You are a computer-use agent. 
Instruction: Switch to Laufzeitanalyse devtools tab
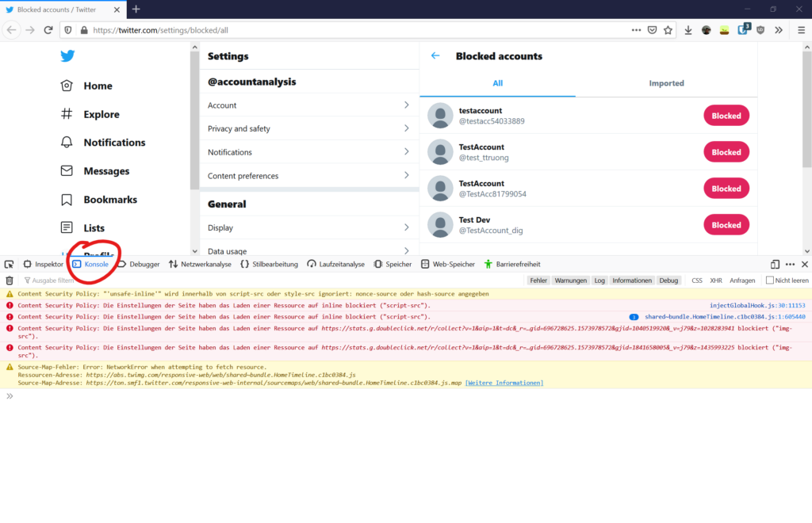pyautogui.click(x=336, y=265)
